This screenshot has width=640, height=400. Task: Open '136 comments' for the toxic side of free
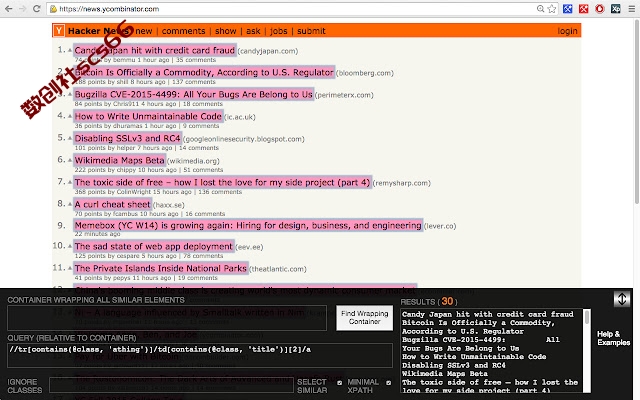220,192
